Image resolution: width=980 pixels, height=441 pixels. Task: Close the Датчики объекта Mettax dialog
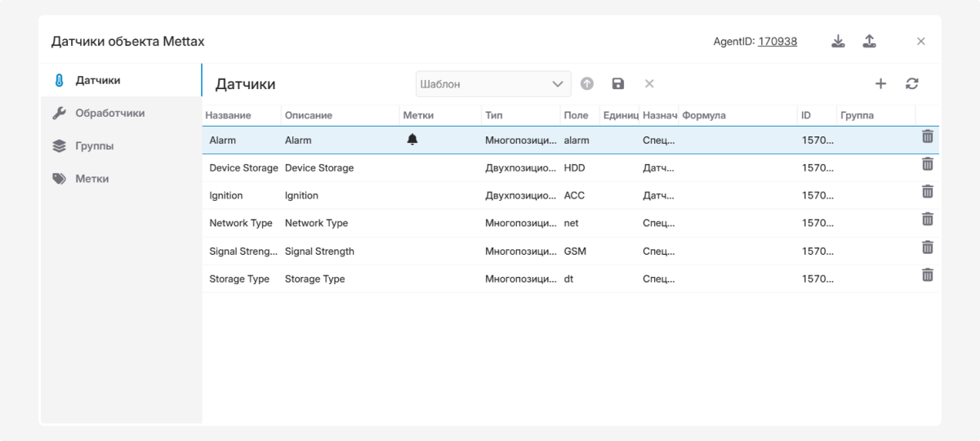921,42
